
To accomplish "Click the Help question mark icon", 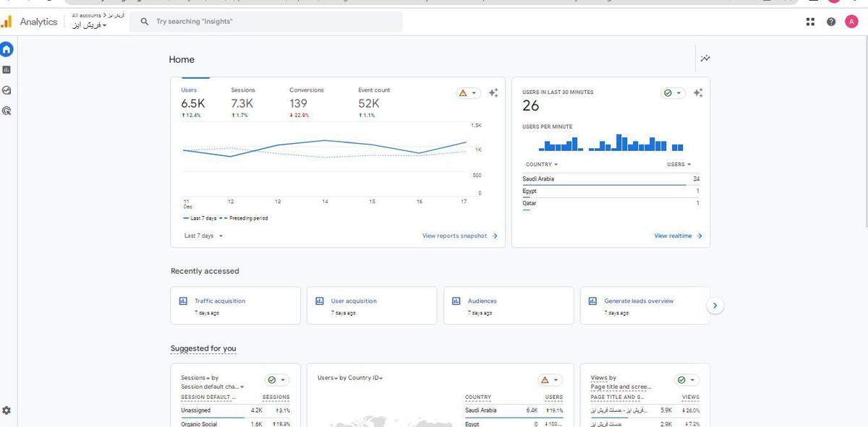I will 831,22.
